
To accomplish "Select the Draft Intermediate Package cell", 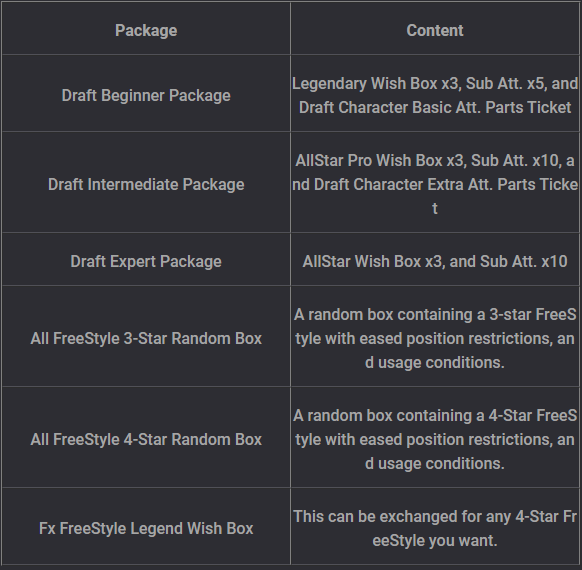I will pyautogui.click(x=146, y=184).
